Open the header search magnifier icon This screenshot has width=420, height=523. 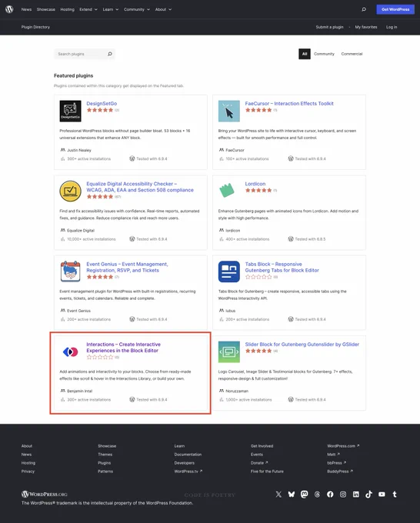point(364,9)
